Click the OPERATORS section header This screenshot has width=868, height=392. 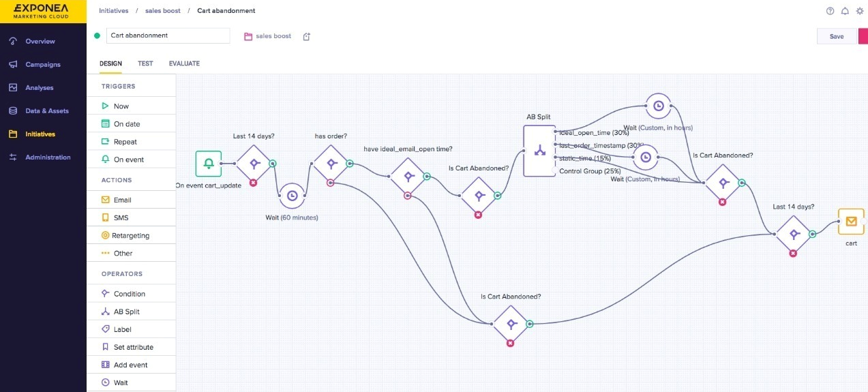point(122,274)
